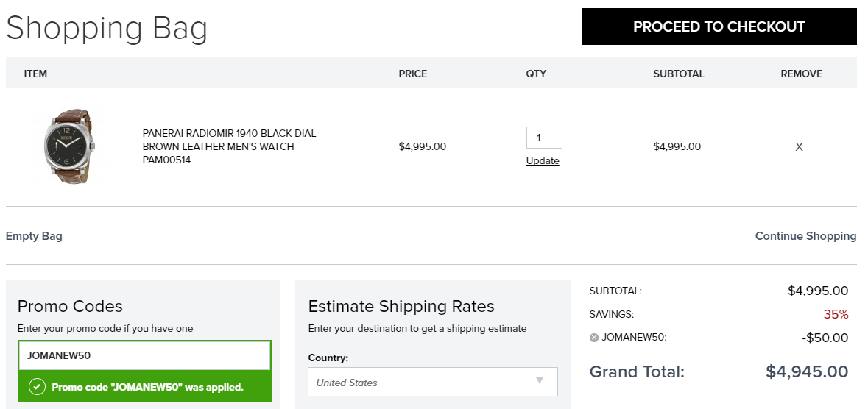This screenshot has height=409, width=868.
Task: Click the promo applied confirmation checkmark icon
Action: click(x=37, y=387)
